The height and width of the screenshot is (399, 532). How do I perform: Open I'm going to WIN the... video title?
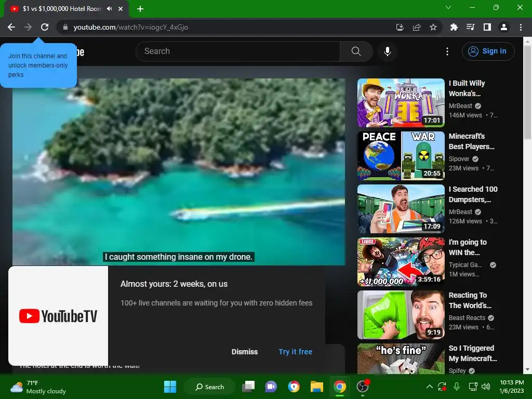tap(468, 247)
